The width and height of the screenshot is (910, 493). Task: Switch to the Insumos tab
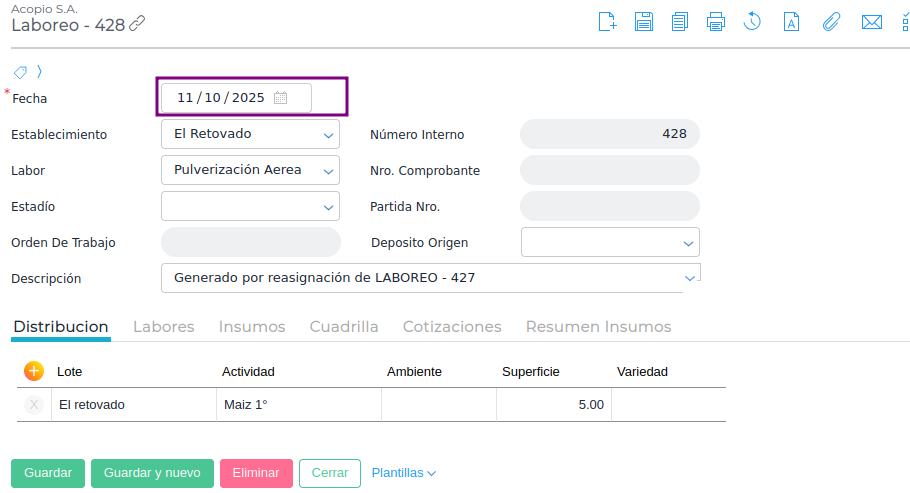click(252, 327)
